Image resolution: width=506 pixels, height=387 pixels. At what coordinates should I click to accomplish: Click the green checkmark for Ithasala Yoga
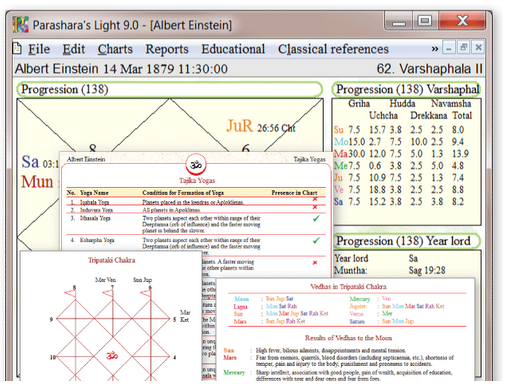coord(316,219)
